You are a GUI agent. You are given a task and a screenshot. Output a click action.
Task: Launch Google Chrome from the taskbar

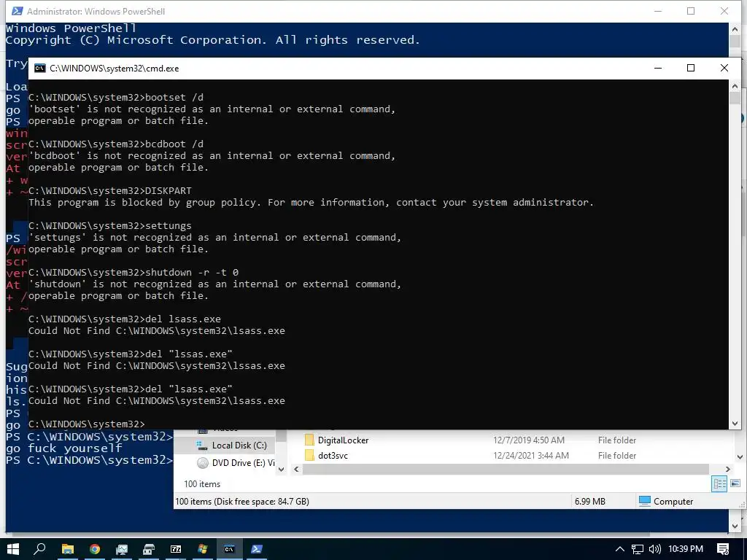95,549
